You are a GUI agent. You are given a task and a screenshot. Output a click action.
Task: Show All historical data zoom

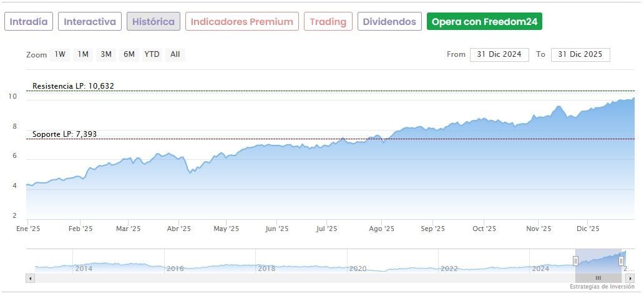tap(175, 54)
